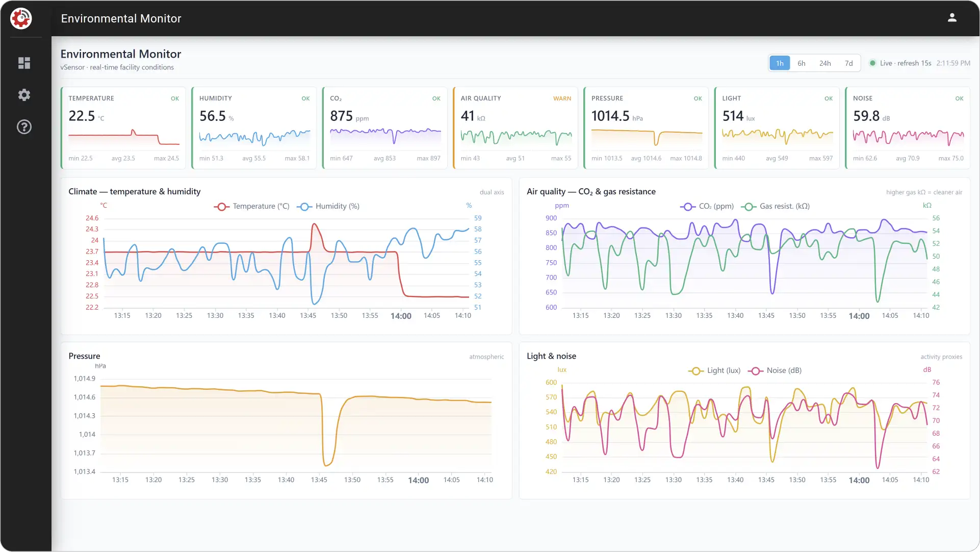Viewport: 980px width, 552px height.
Task: Open the Air Quality 41 kΩ card
Action: pyautogui.click(x=515, y=128)
